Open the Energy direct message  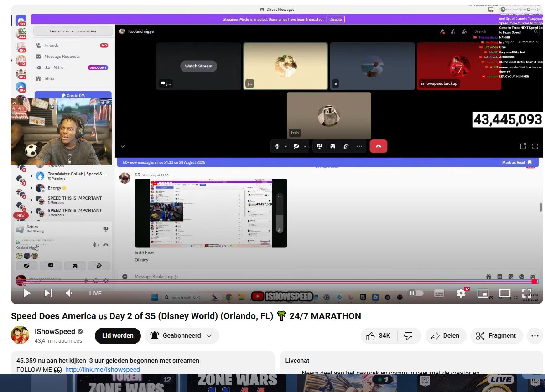pos(73,188)
